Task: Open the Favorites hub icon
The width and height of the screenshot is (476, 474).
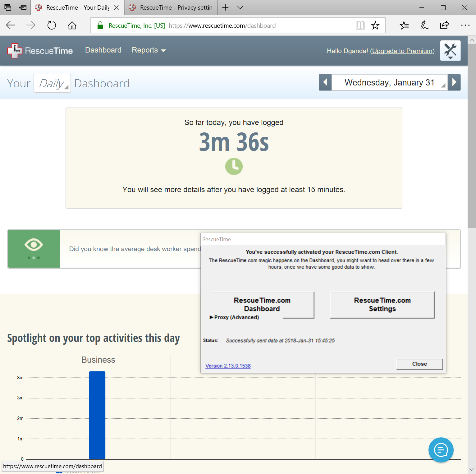Action: 404,25
